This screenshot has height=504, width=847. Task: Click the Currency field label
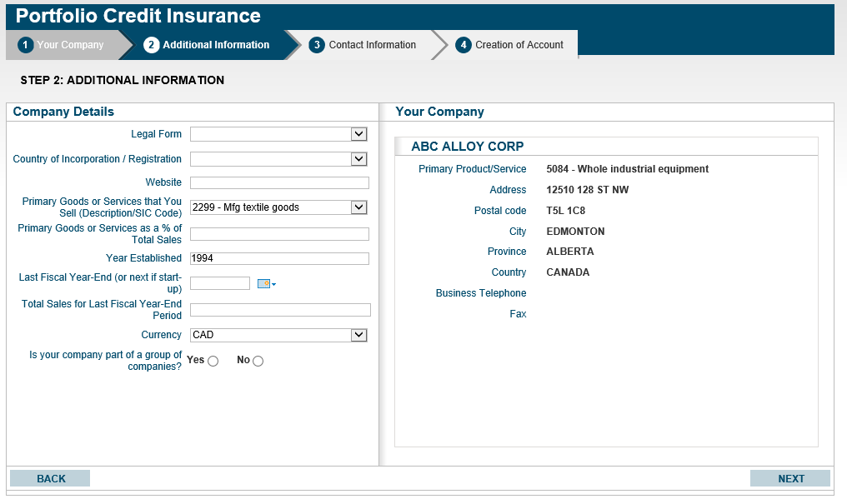162,335
